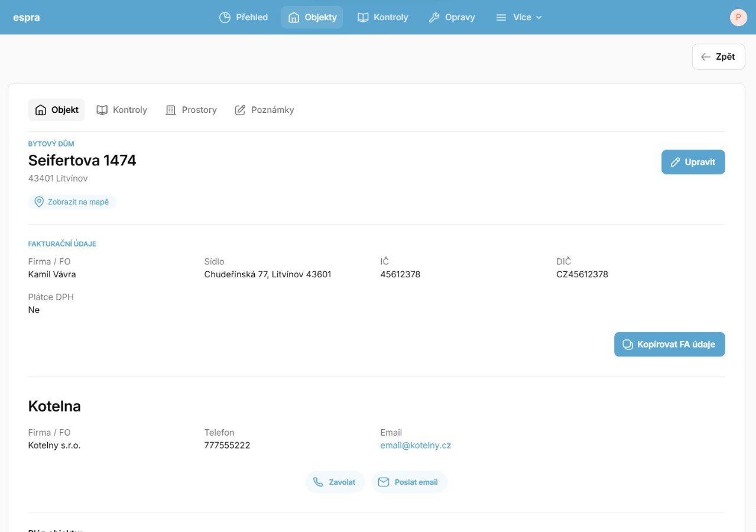Click the BYTOVÝ DŮM label
The image size is (756, 532).
[x=51, y=144]
